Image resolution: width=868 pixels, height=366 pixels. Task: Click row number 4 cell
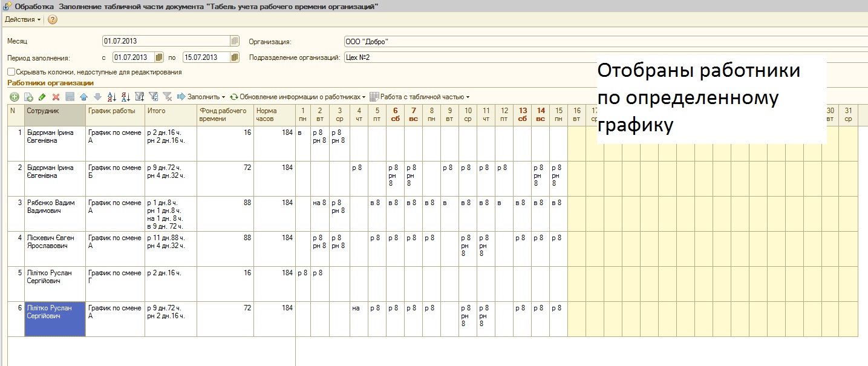(x=16, y=249)
